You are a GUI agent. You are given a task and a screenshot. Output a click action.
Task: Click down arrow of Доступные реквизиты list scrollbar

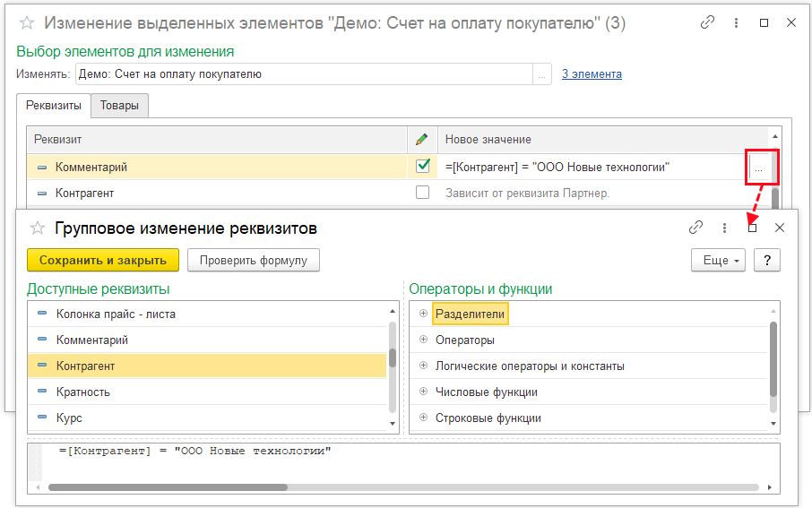pyautogui.click(x=393, y=424)
